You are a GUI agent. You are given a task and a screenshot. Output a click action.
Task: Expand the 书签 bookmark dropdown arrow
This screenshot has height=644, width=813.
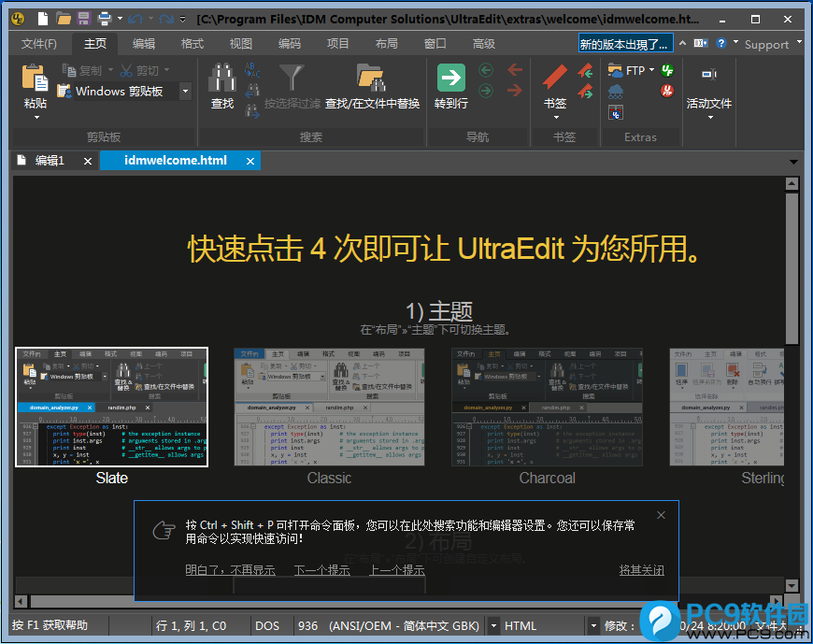(556, 118)
